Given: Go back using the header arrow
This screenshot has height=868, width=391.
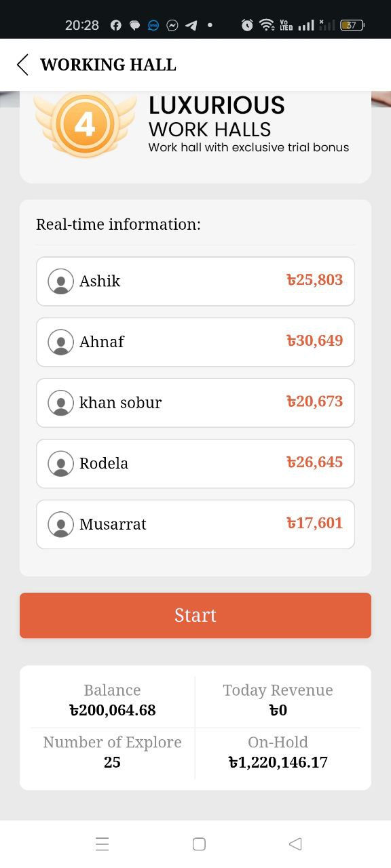Looking at the screenshot, I should click(x=22, y=64).
